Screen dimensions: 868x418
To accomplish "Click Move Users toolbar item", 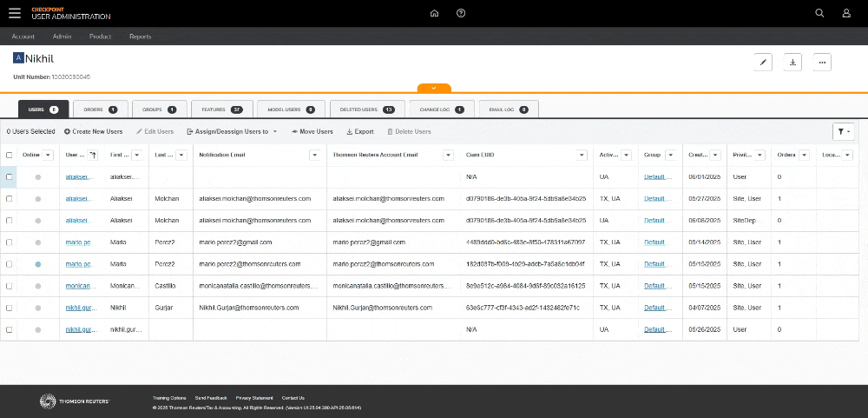I will pyautogui.click(x=312, y=132).
